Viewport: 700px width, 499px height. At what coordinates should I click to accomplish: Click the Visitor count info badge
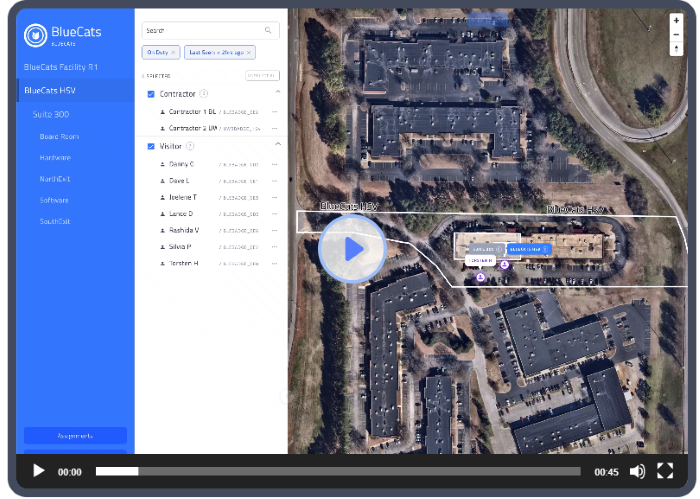tap(190, 146)
